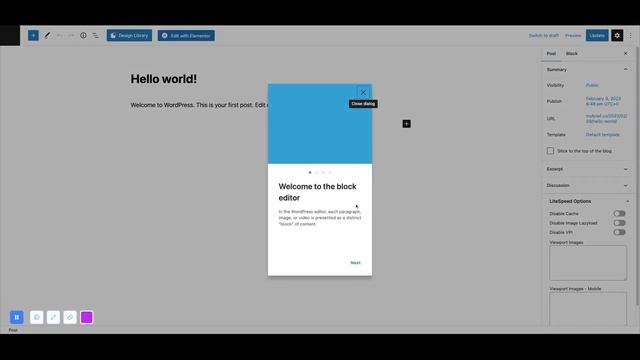The image size is (640, 360).
Task: Click Next in the welcome dialog
Action: pos(356,263)
